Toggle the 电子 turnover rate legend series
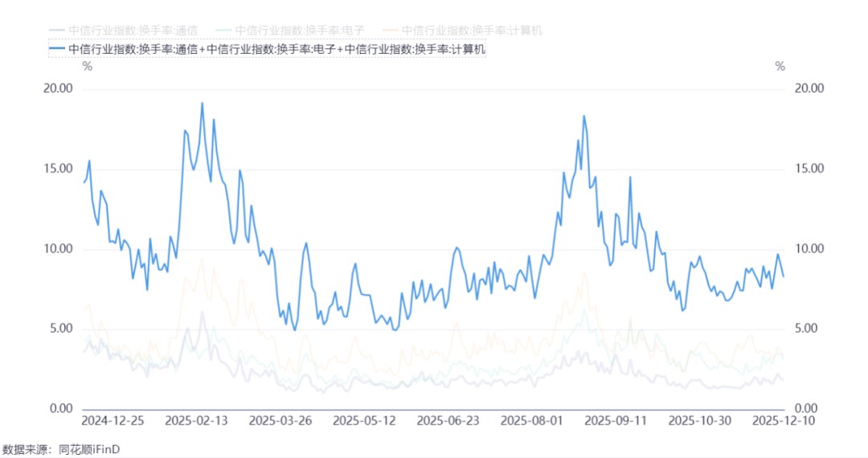Screen dimensions: 868x458 coord(290,31)
